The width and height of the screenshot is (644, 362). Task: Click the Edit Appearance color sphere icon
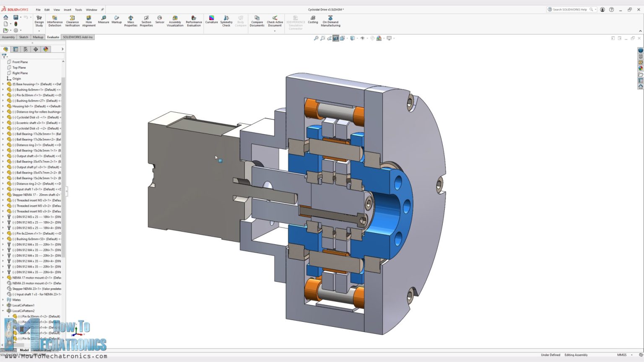click(379, 38)
